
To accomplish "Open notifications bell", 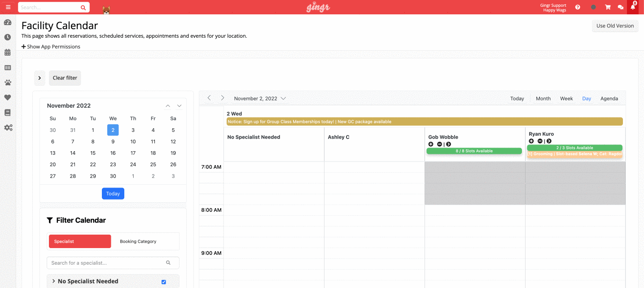I will coord(633,7).
